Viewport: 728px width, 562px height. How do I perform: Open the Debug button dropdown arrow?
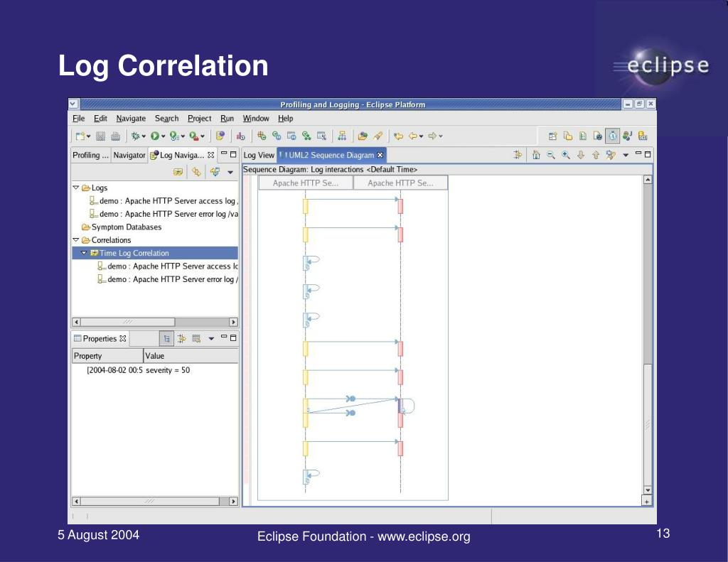click(x=144, y=136)
